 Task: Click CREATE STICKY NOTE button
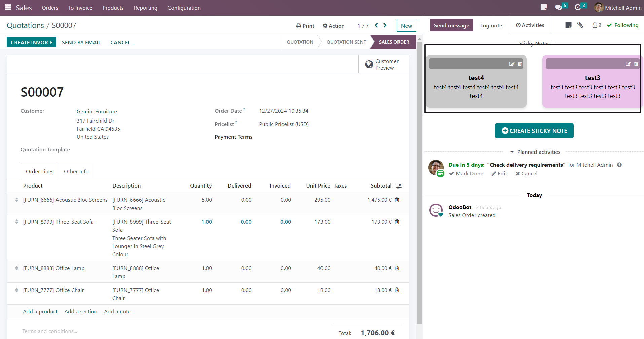tap(534, 131)
